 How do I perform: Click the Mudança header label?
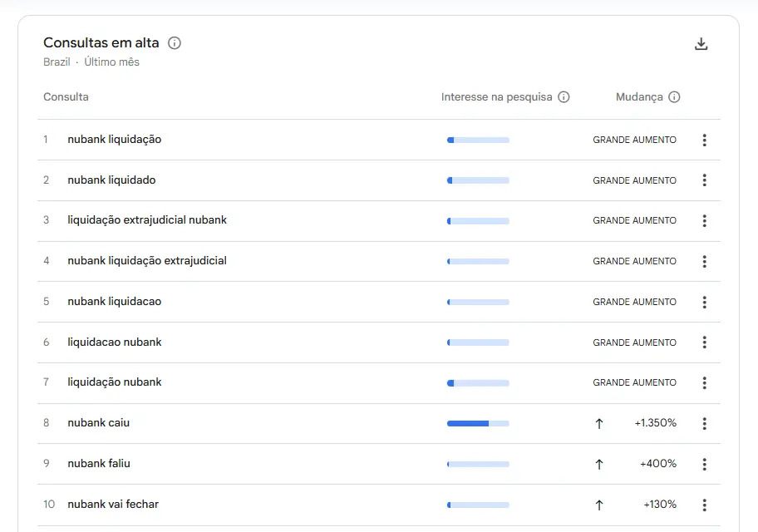(639, 96)
